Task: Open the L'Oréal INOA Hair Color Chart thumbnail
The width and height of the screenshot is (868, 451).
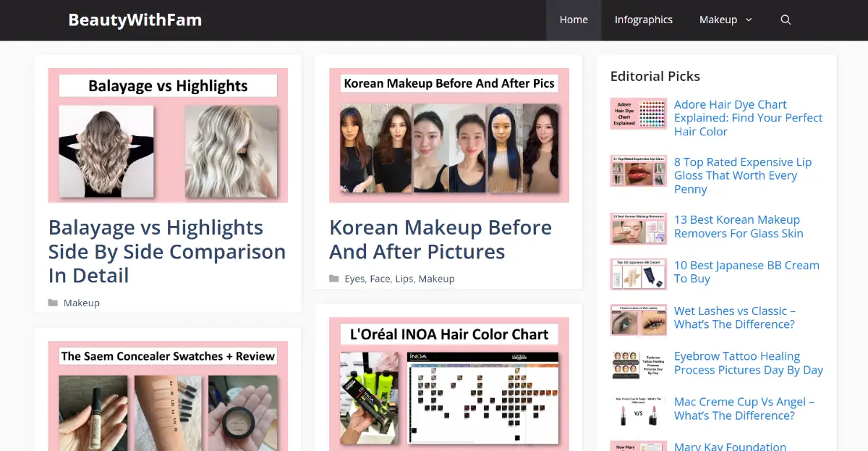Action: [449, 384]
